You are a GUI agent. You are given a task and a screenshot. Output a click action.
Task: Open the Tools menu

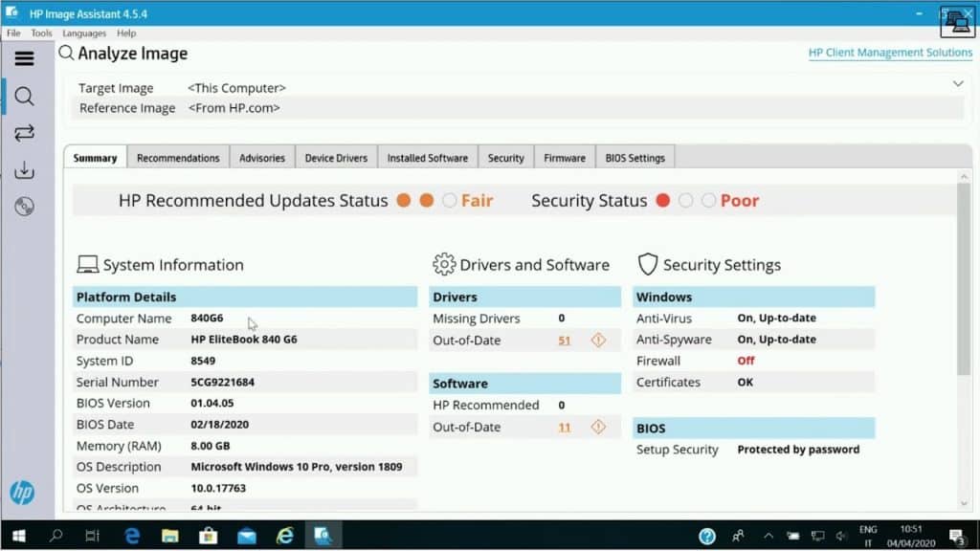tap(40, 33)
